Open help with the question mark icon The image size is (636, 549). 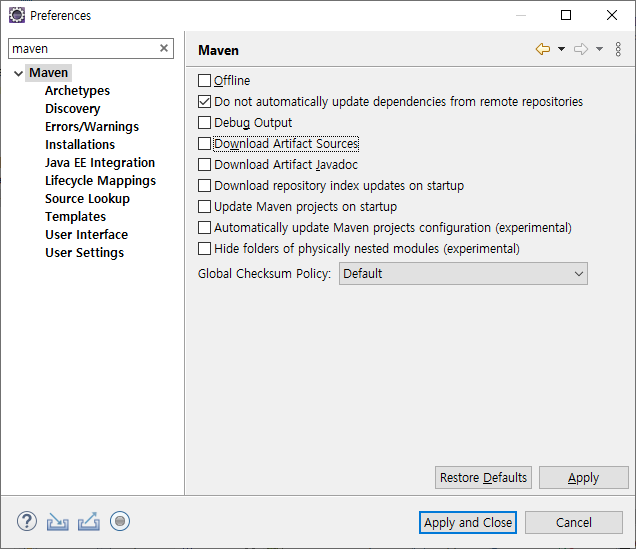[x=27, y=521]
